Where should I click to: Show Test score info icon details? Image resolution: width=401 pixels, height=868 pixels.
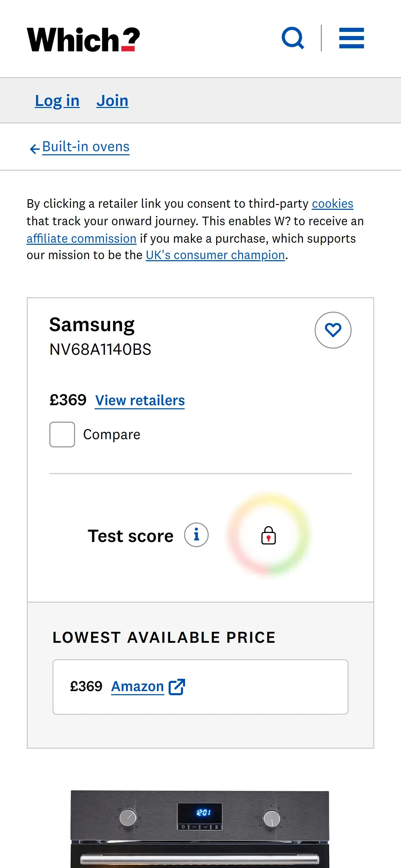(x=196, y=535)
